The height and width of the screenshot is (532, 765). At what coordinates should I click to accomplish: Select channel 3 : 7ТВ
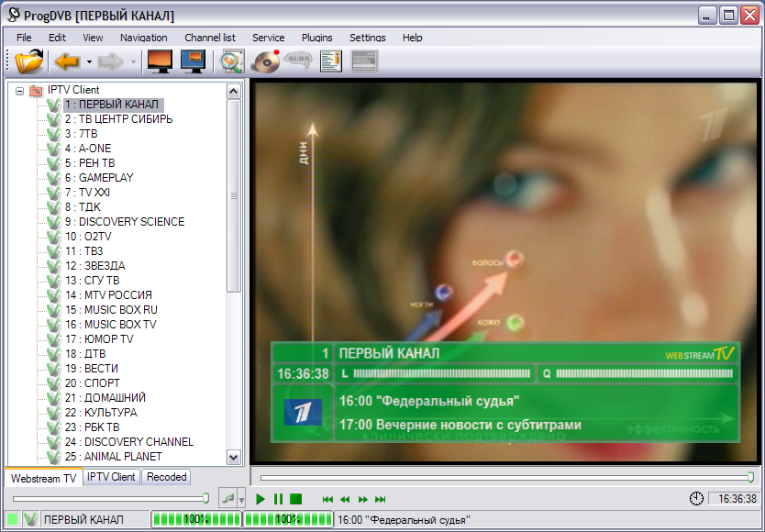81,134
